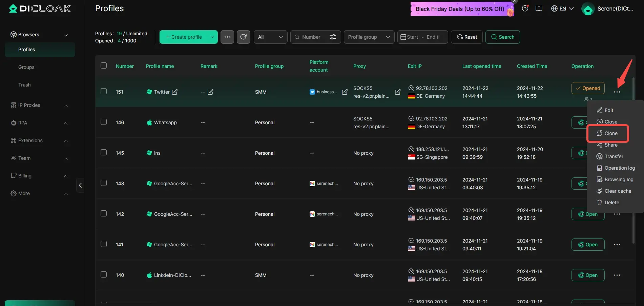Select the checkbox for profile 145
Screen dimensions: 644x306
pos(104,152)
